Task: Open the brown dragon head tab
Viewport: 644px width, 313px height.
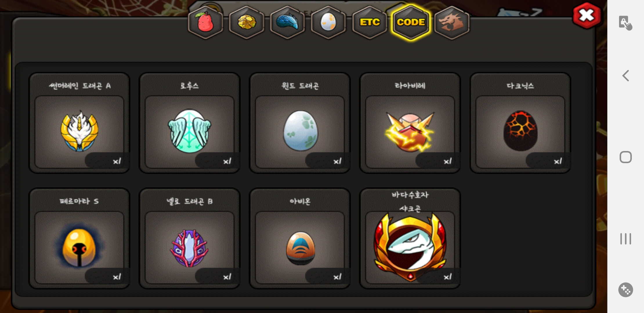Action: [x=452, y=22]
